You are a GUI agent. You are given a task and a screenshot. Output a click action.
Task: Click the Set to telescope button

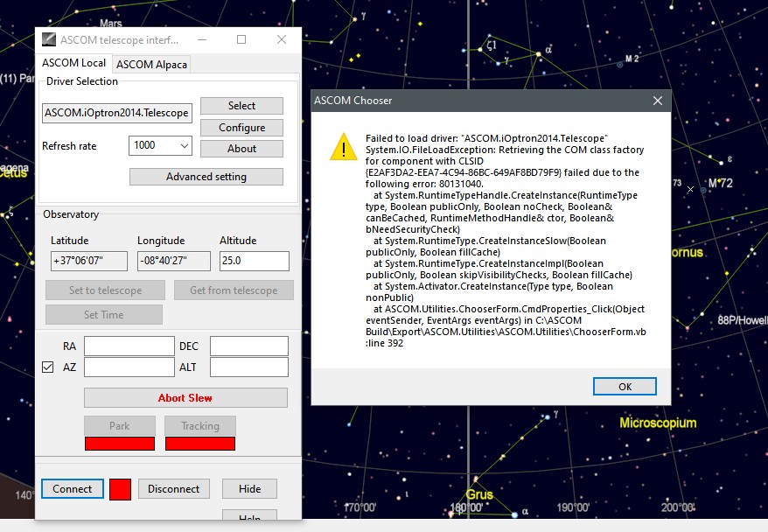click(105, 290)
